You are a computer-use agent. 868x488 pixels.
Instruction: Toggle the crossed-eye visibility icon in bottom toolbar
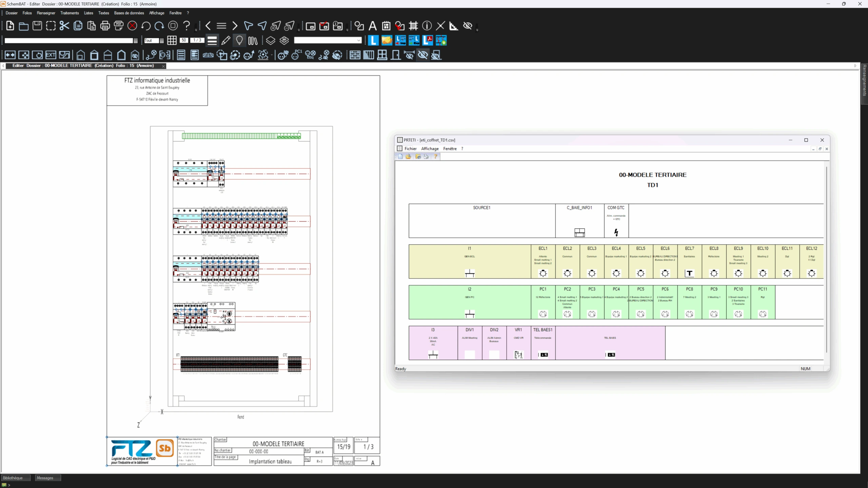pyautogui.click(x=423, y=55)
